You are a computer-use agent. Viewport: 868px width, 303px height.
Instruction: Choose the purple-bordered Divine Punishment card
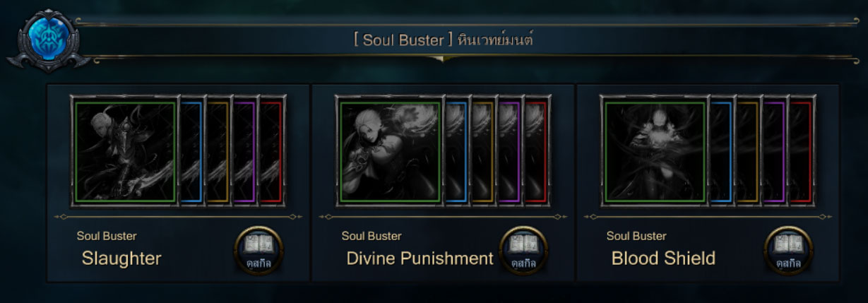[509, 151]
